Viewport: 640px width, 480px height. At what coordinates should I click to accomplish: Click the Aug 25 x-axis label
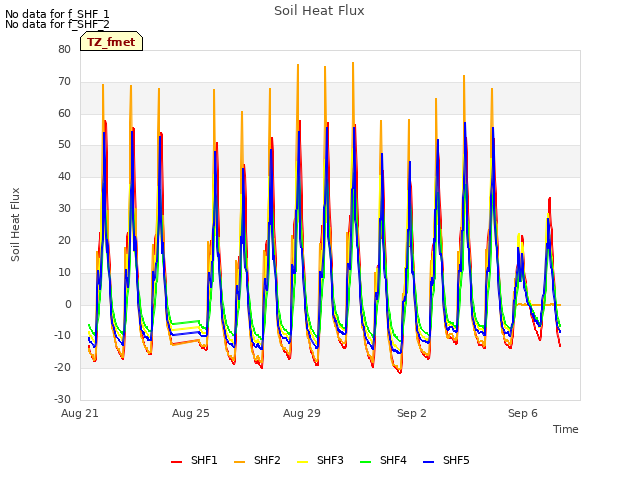coord(191,413)
